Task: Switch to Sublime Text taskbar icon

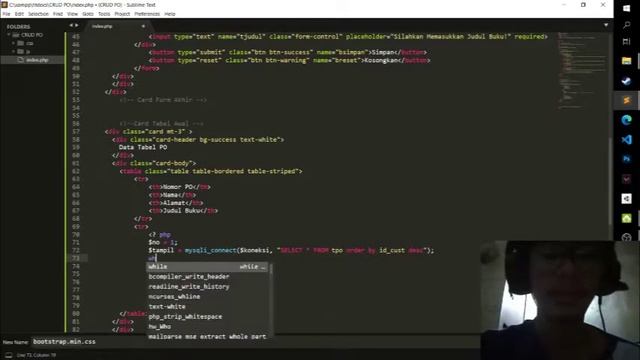Action: point(627,100)
